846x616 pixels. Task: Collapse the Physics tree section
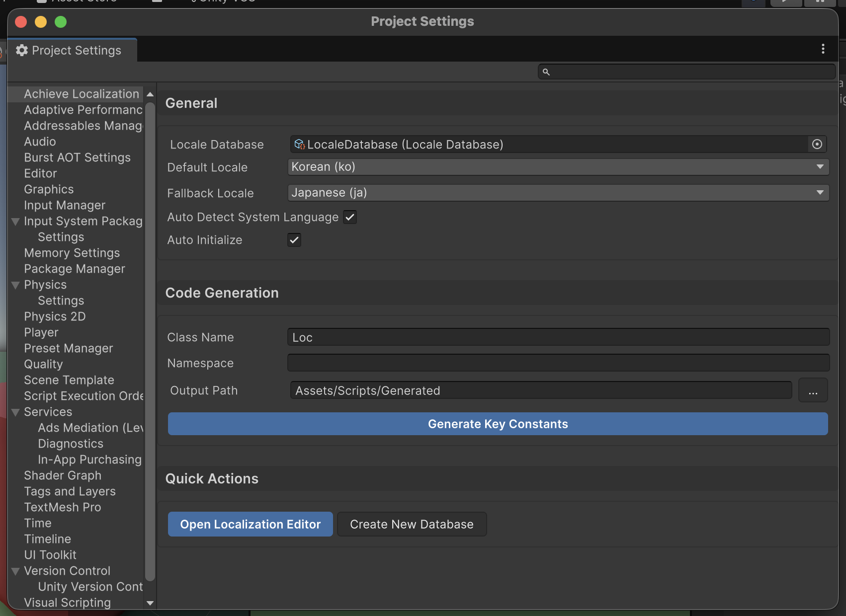15,285
